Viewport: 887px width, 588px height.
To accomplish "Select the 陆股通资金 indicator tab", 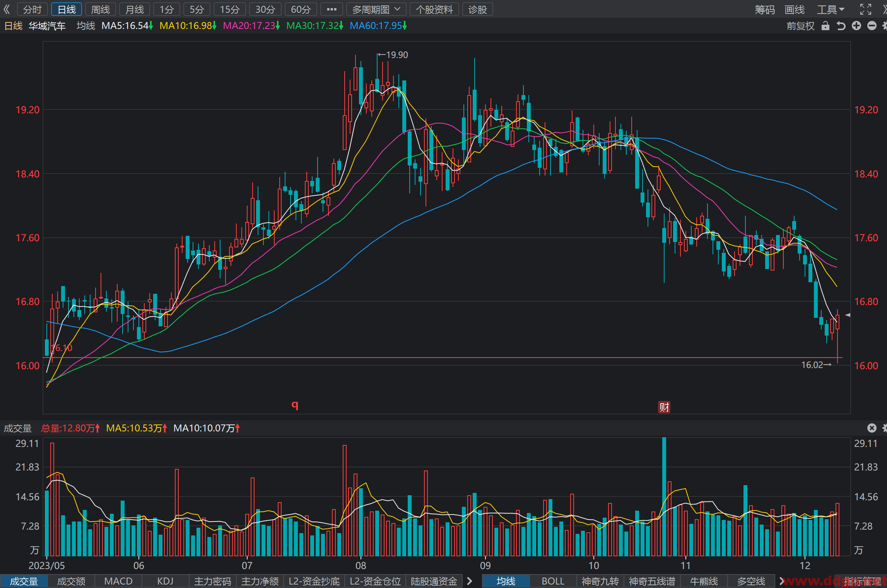I will click(434, 581).
